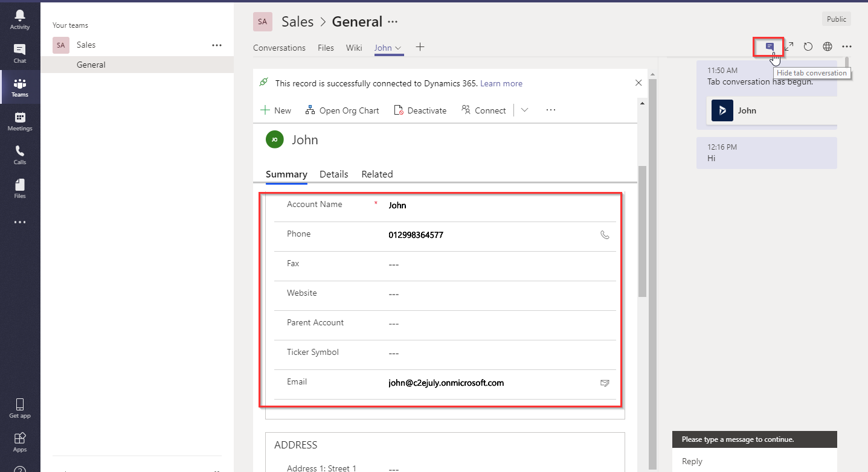Show more apps ellipsis in sidebar
The width and height of the screenshot is (868, 472).
point(20,222)
